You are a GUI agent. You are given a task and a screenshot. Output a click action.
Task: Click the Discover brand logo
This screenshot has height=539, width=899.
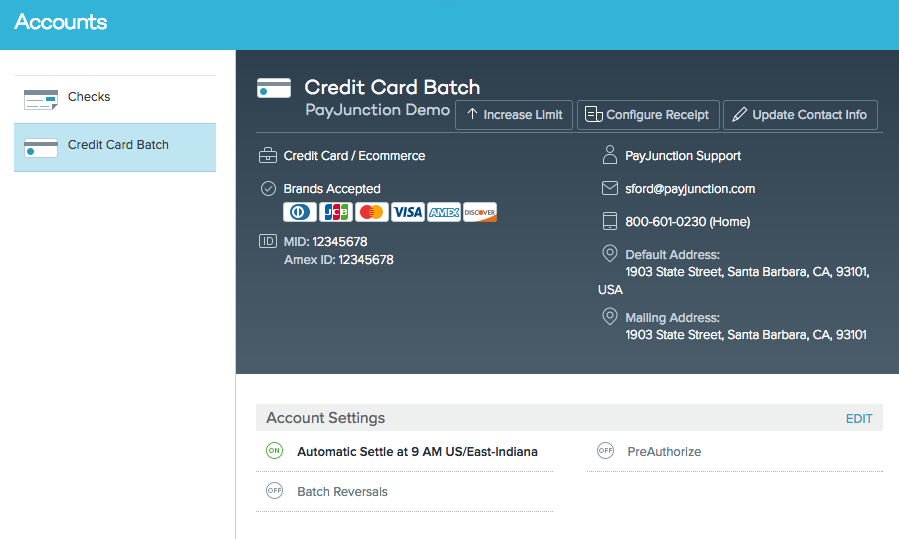(480, 212)
